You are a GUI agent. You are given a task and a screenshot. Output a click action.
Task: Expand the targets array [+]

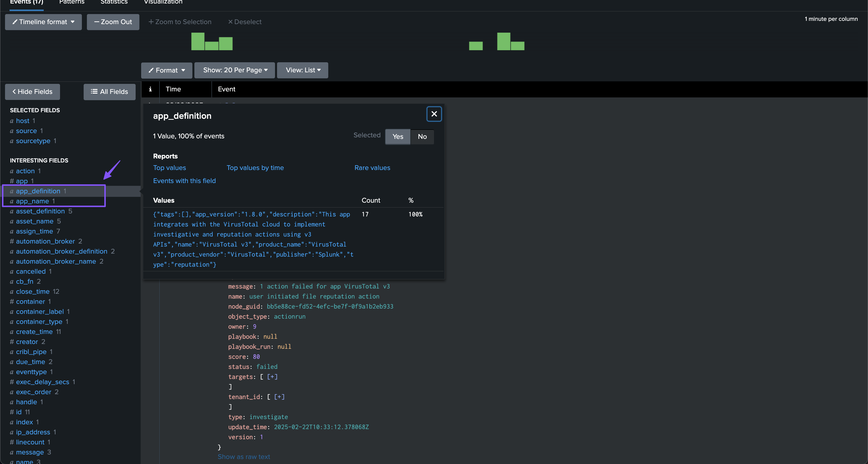pos(272,377)
